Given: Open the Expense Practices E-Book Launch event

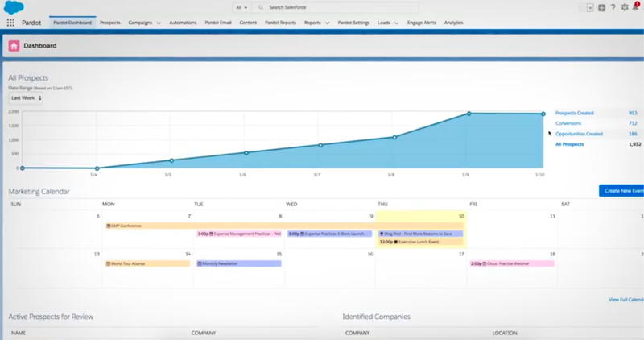Looking at the screenshot, I should click(330, 234).
